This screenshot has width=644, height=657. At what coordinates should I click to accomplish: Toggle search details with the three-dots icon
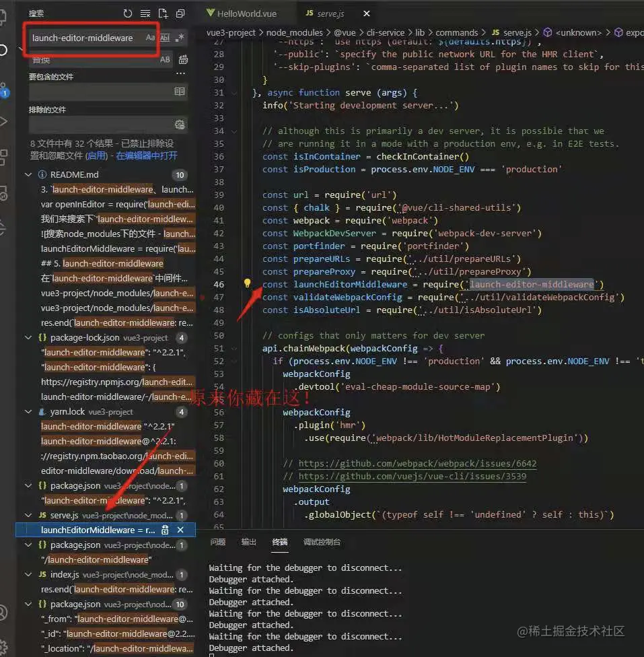(x=180, y=73)
